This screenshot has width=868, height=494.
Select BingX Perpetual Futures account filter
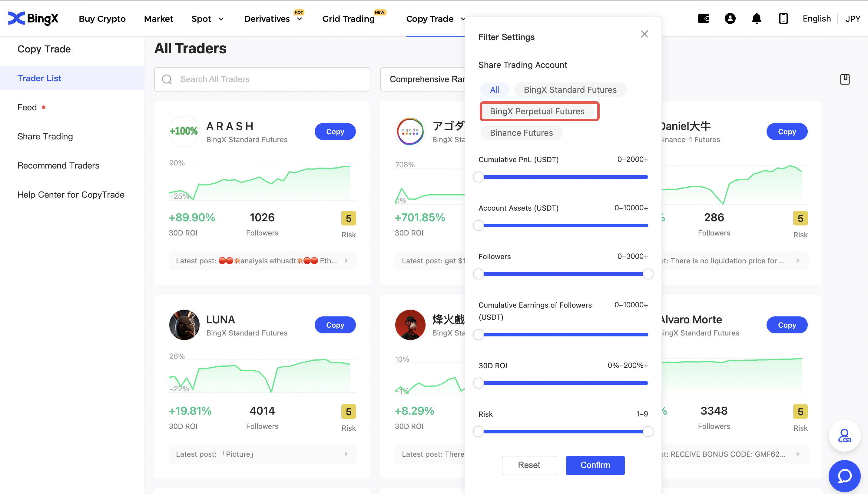click(537, 111)
